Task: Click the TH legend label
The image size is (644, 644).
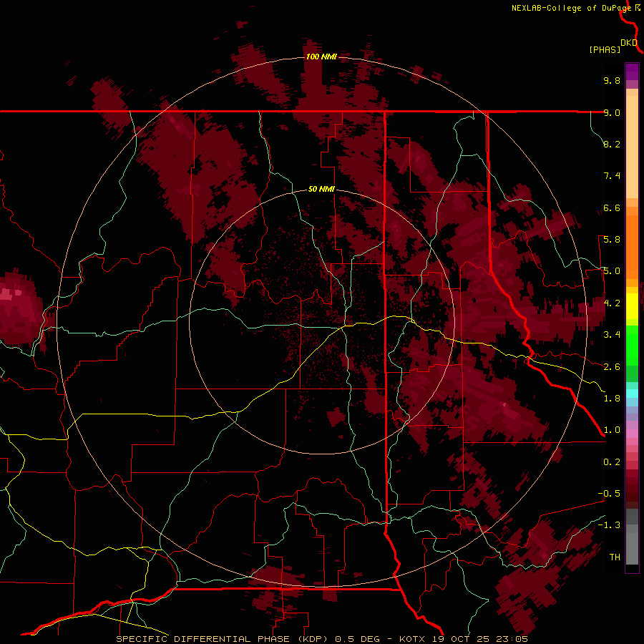Action: tap(615, 557)
